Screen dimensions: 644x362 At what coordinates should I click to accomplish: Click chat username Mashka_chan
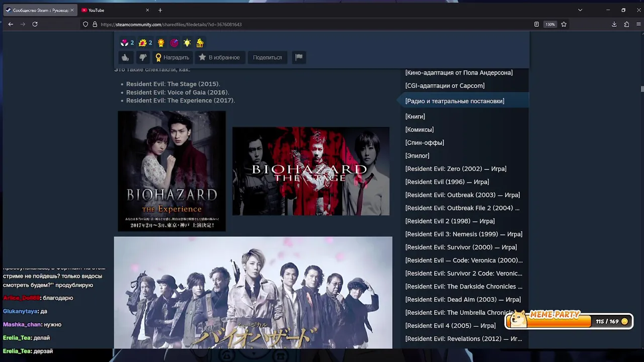(x=22, y=324)
